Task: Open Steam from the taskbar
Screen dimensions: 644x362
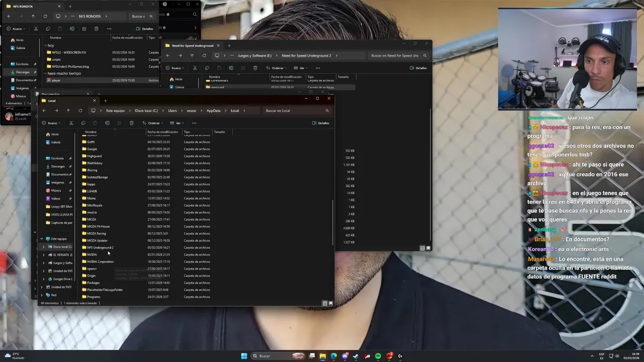Action: click(x=356, y=356)
